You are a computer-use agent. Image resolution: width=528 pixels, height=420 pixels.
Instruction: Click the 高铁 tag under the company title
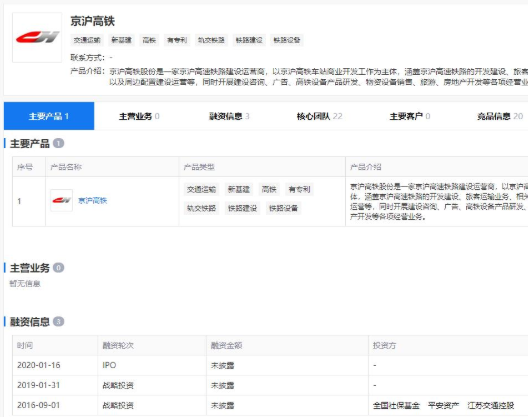pos(149,40)
